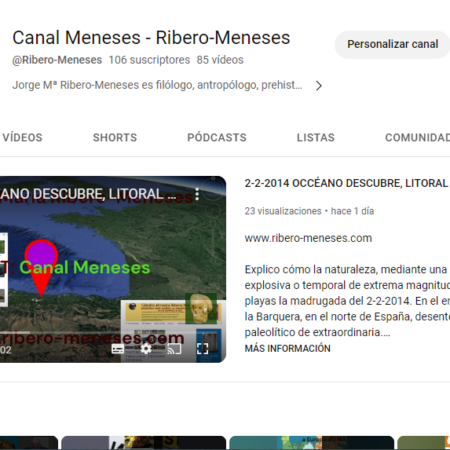Expand description with MÁS INFORMACIÓN
Screen dimensions: 450x450
coord(287,348)
